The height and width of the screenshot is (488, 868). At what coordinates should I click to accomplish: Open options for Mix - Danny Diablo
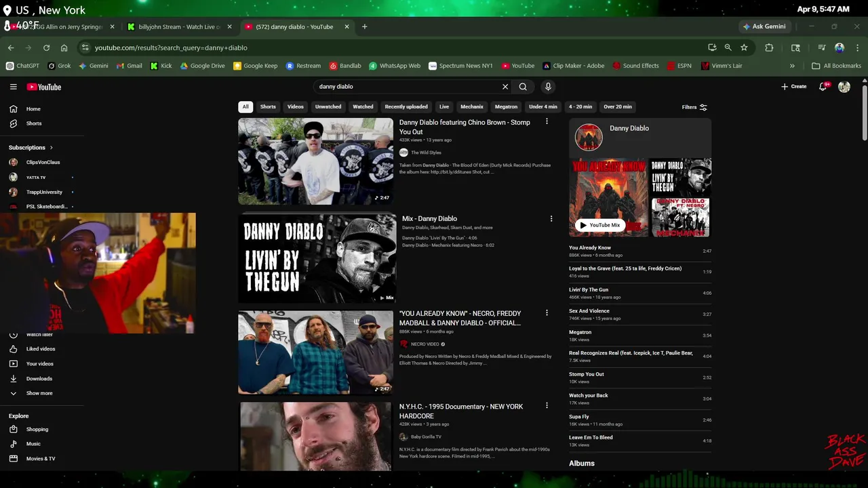[551, 219]
